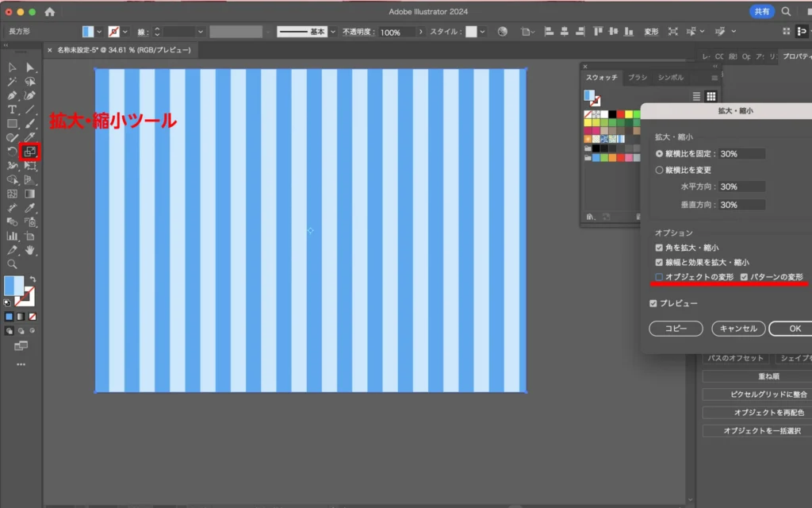Toggle the プレビュー checkbox

click(x=653, y=303)
